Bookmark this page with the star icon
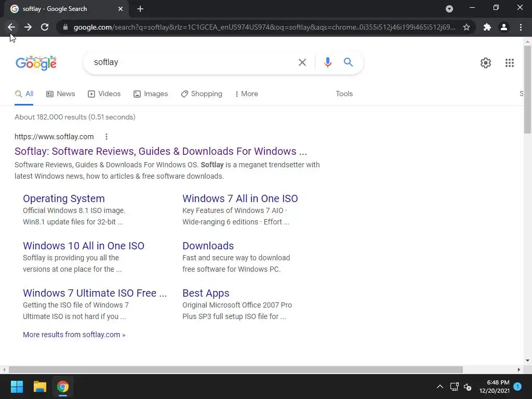Viewport: 532px width, 399px height. point(467,27)
